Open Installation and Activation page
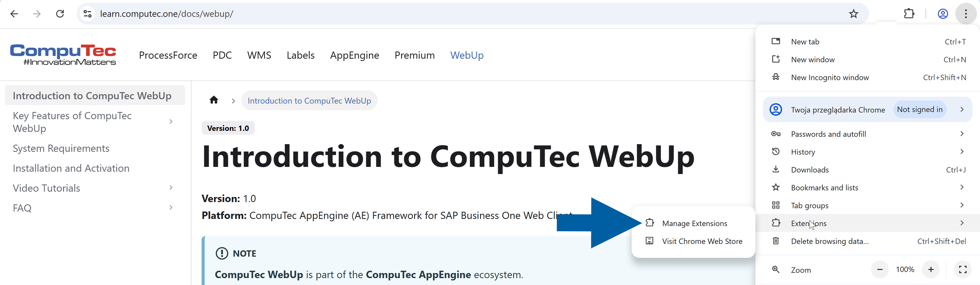 [71, 168]
